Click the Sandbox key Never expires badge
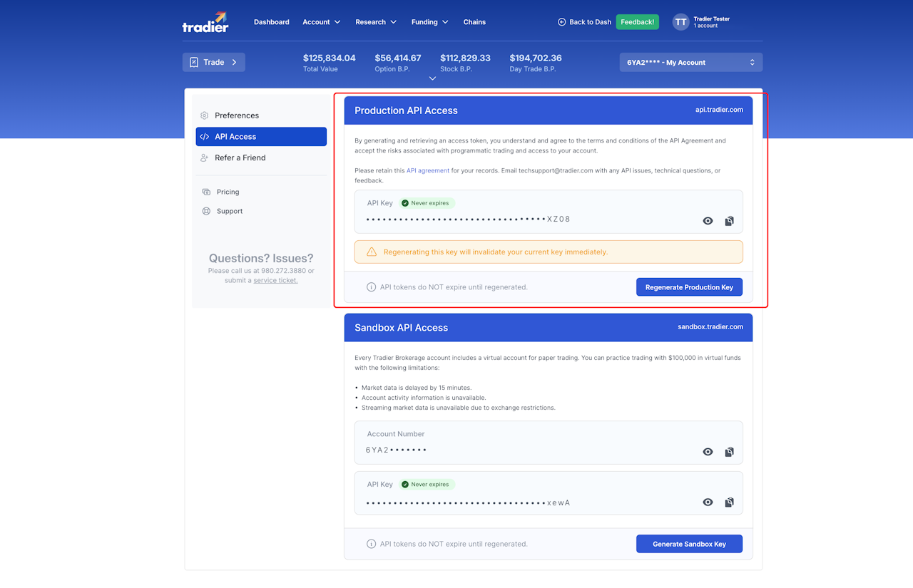This screenshot has height=588, width=913. coord(427,485)
